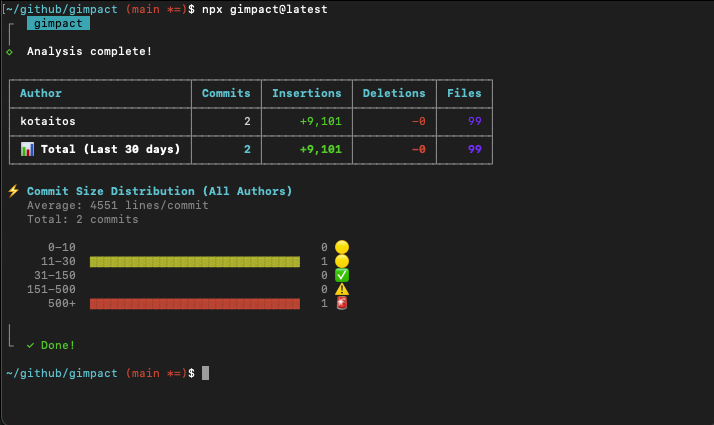Click the green check mark beside Done!
The image size is (714, 425).
tap(31, 345)
